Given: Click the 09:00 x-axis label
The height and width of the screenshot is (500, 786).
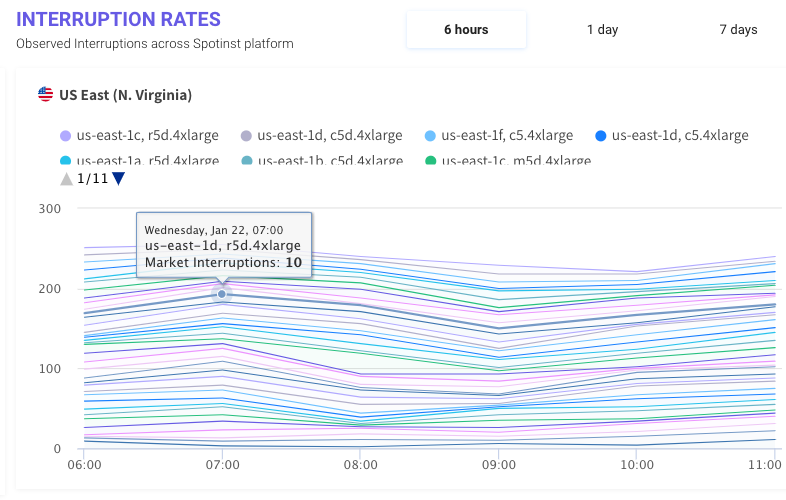Looking at the screenshot, I should coord(498,465).
